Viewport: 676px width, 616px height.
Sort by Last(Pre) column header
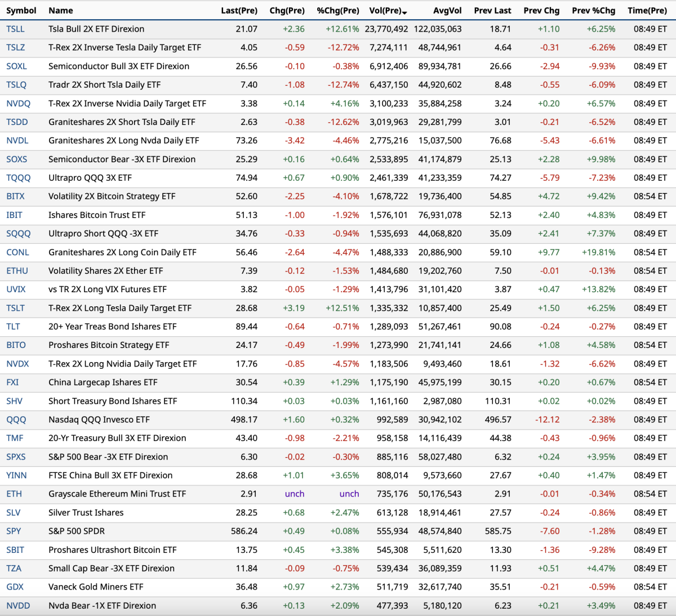(x=239, y=11)
